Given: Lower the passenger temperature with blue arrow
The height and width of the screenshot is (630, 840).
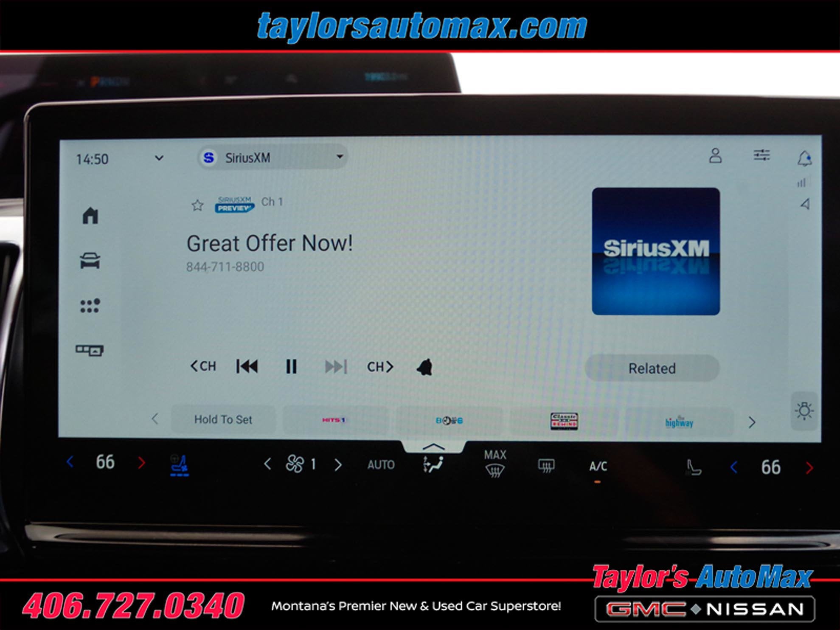Looking at the screenshot, I should pos(734,467).
